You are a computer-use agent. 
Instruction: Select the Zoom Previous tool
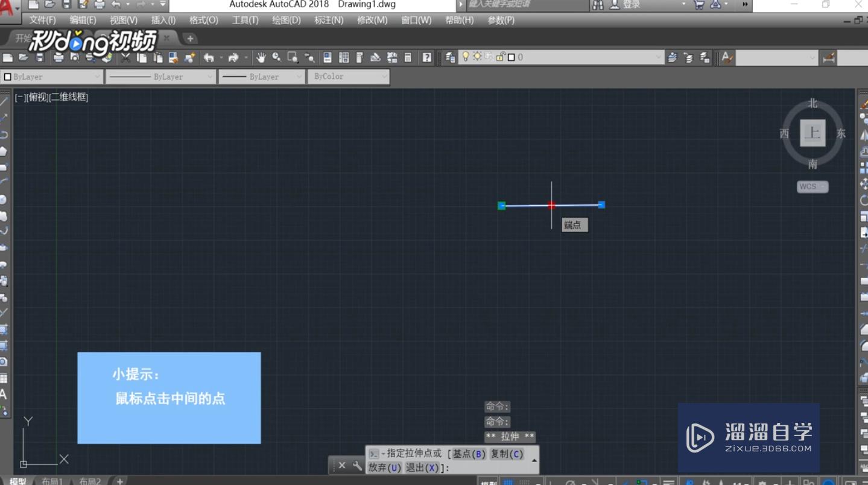coord(309,58)
